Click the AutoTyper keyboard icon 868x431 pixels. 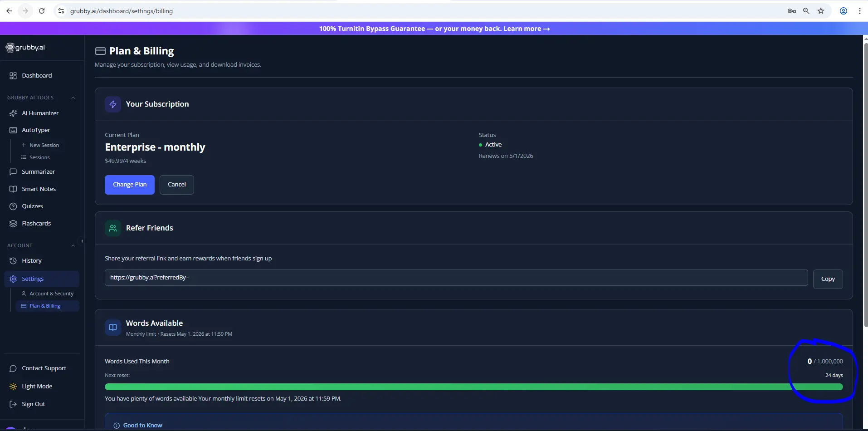[x=13, y=130]
